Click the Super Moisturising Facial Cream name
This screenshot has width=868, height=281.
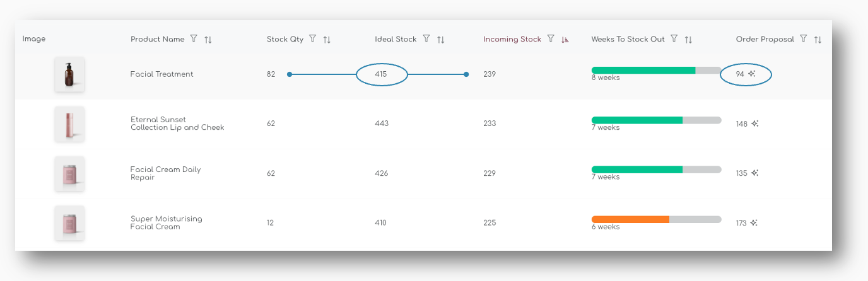click(x=166, y=223)
